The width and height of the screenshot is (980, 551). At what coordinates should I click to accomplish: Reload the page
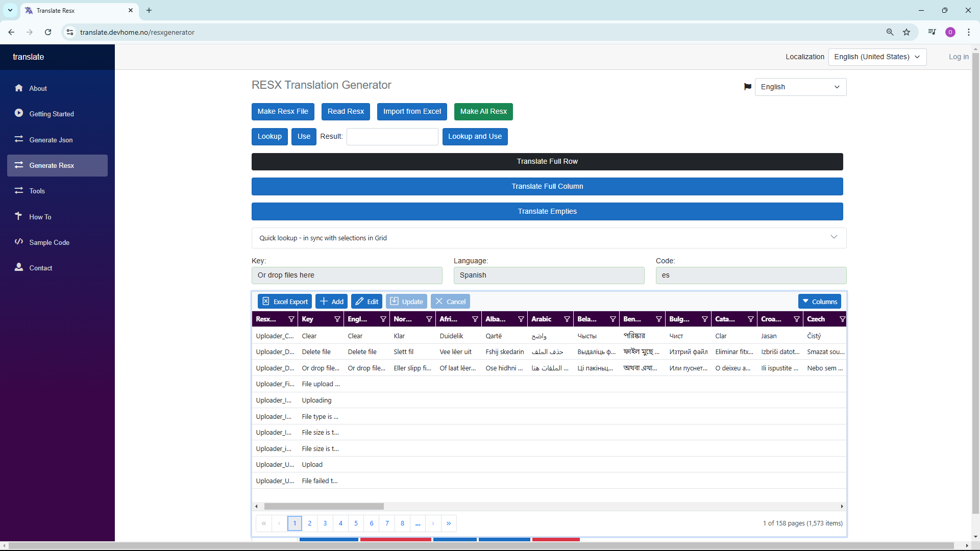coord(48,32)
